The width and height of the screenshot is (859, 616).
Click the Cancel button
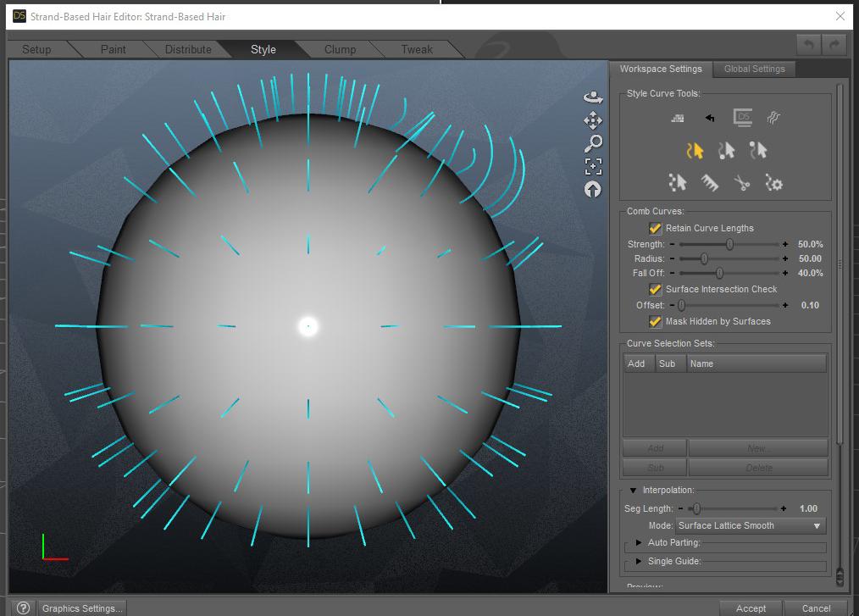click(816, 608)
